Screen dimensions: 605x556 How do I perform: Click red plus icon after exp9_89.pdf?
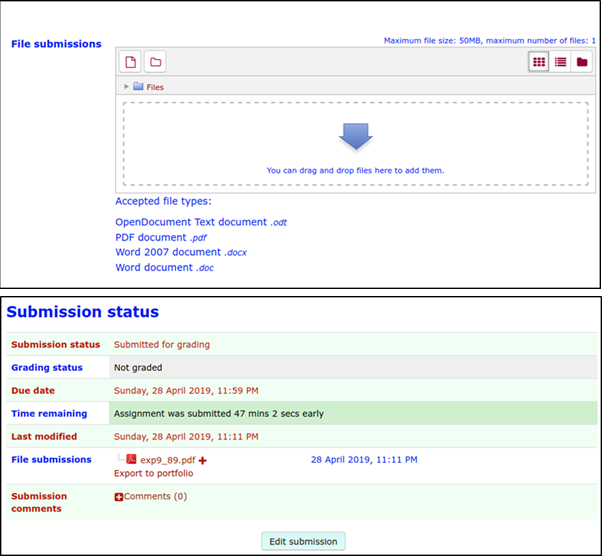pos(202,460)
